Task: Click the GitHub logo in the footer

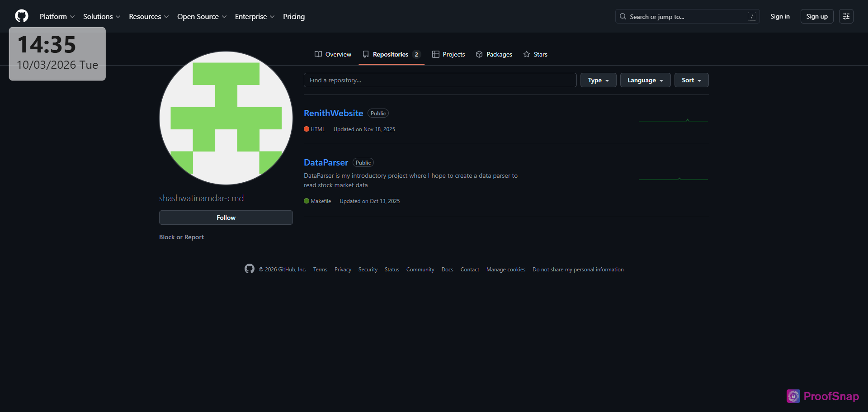Action: [x=250, y=269]
